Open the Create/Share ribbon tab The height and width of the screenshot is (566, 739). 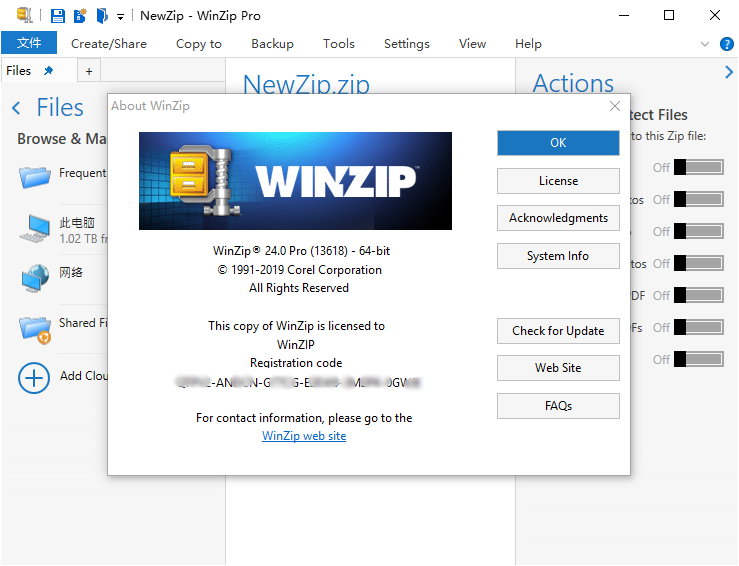coord(109,44)
